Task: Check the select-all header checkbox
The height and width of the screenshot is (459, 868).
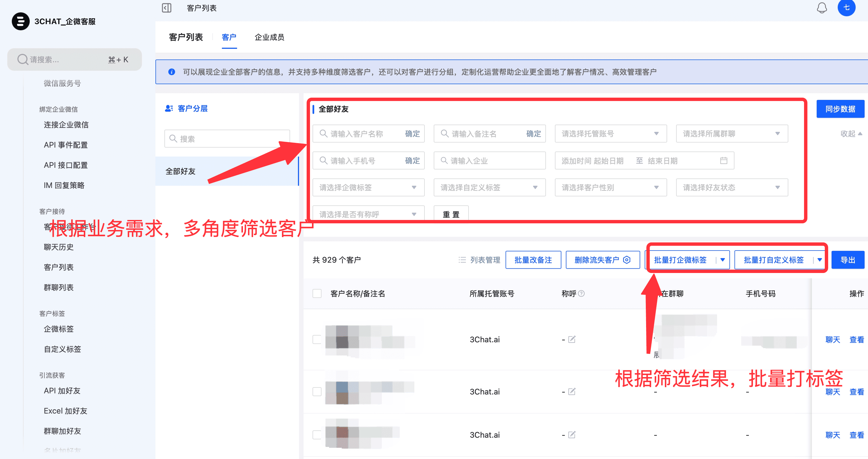Action: coord(317,293)
